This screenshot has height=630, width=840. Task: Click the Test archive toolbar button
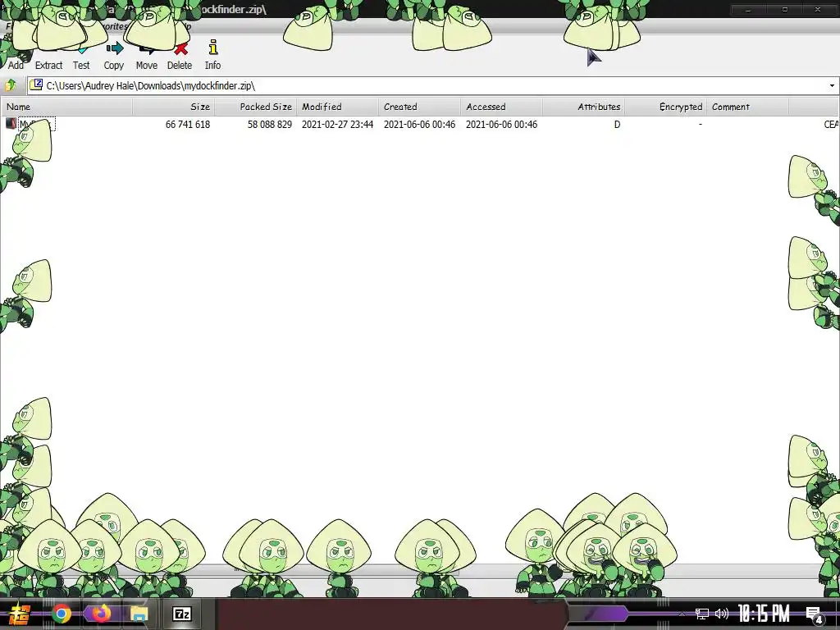pyautogui.click(x=81, y=55)
